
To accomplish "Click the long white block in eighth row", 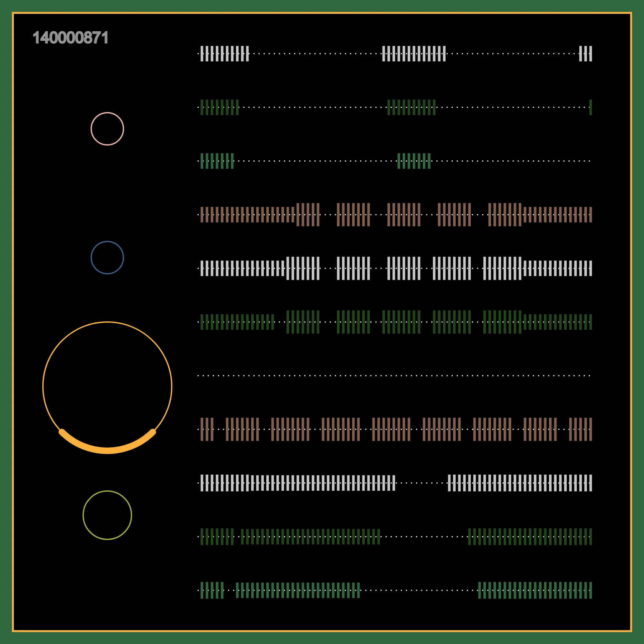I will tap(298, 483).
